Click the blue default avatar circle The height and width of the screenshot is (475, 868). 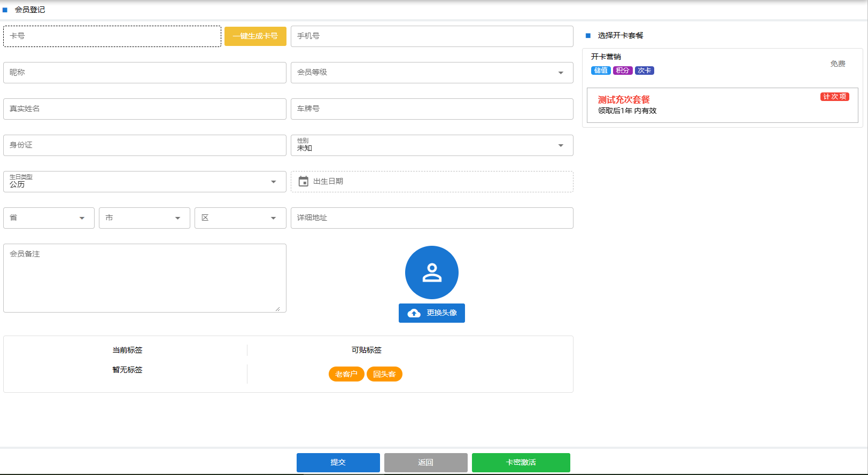click(432, 272)
